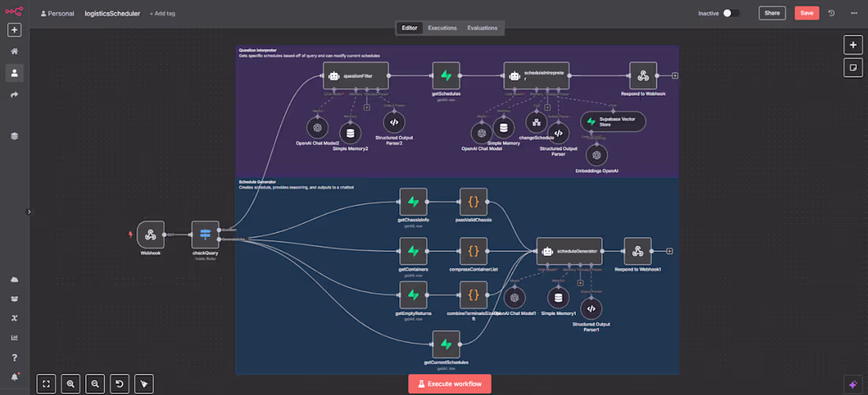Open the templates layers icon in sidebar

14,136
